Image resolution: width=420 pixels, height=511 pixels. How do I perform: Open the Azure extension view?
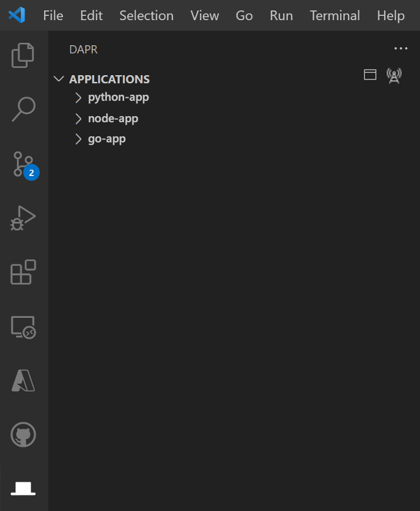(x=23, y=380)
